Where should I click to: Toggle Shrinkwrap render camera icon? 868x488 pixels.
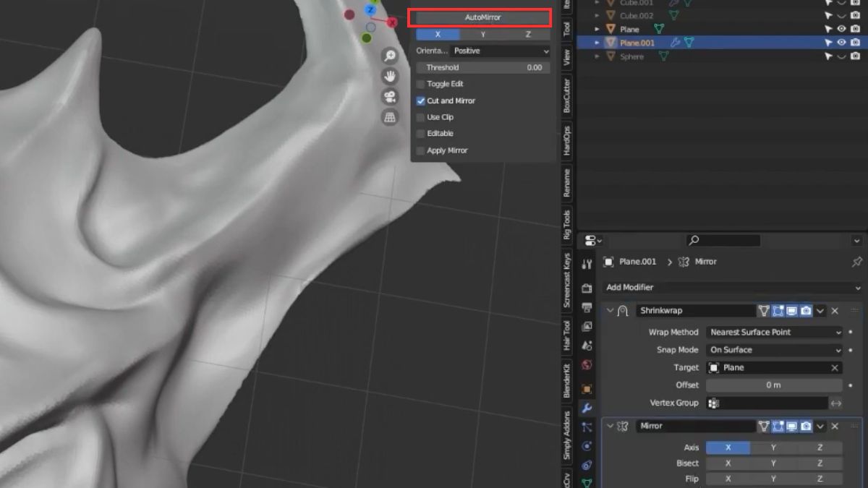(x=806, y=311)
